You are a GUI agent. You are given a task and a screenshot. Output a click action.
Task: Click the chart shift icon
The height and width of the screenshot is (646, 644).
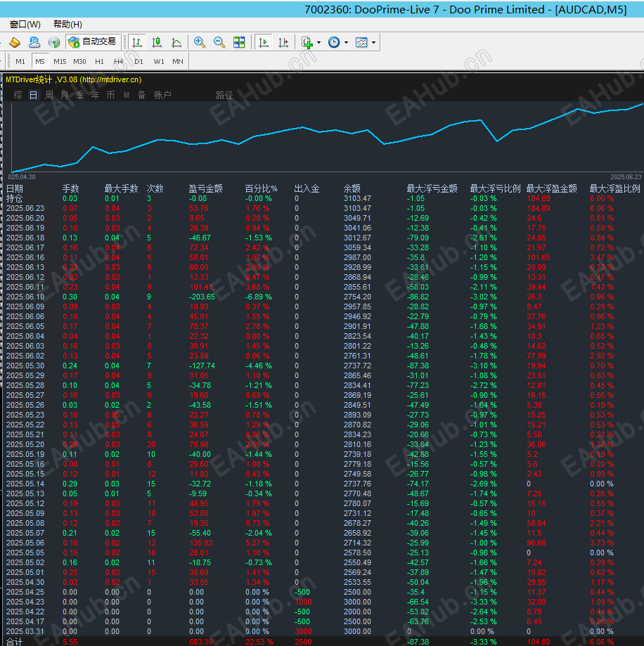point(283,42)
